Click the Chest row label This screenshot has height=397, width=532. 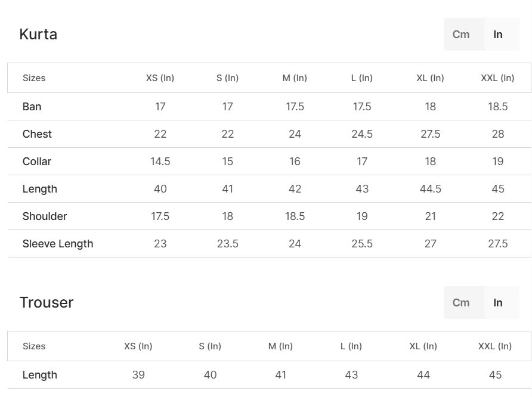(37, 134)
